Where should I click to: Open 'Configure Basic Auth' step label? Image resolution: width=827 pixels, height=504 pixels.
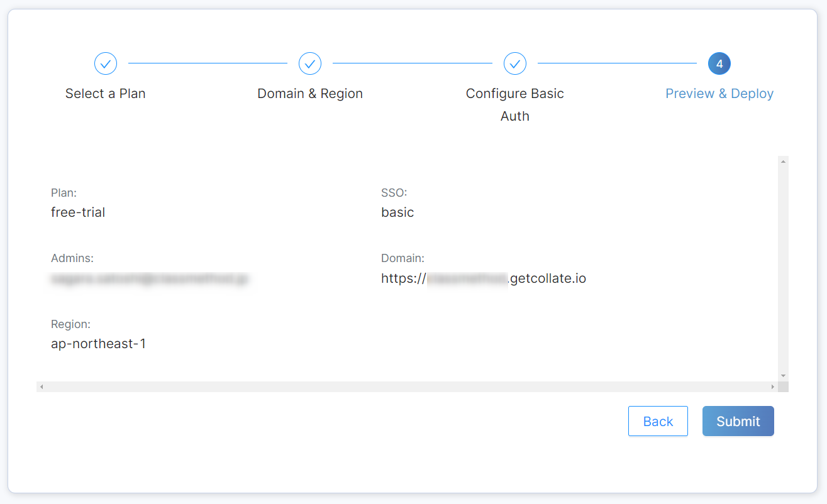click(x=515, y=105)
